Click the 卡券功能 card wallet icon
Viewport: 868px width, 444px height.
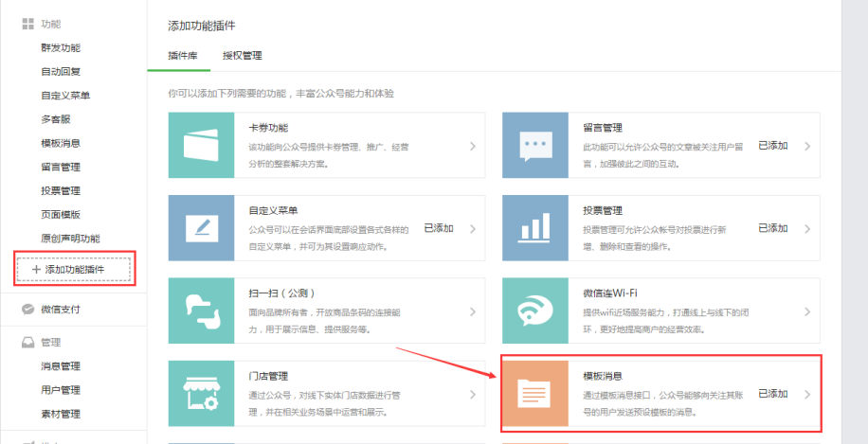[x=200, y=146]
